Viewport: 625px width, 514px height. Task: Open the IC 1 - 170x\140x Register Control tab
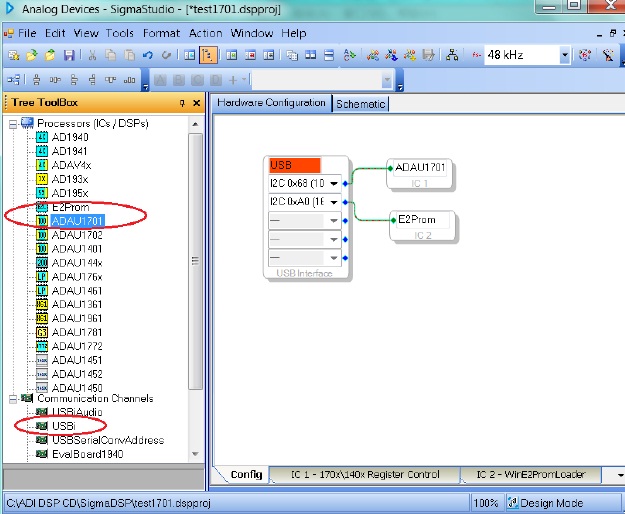point(365,474)
